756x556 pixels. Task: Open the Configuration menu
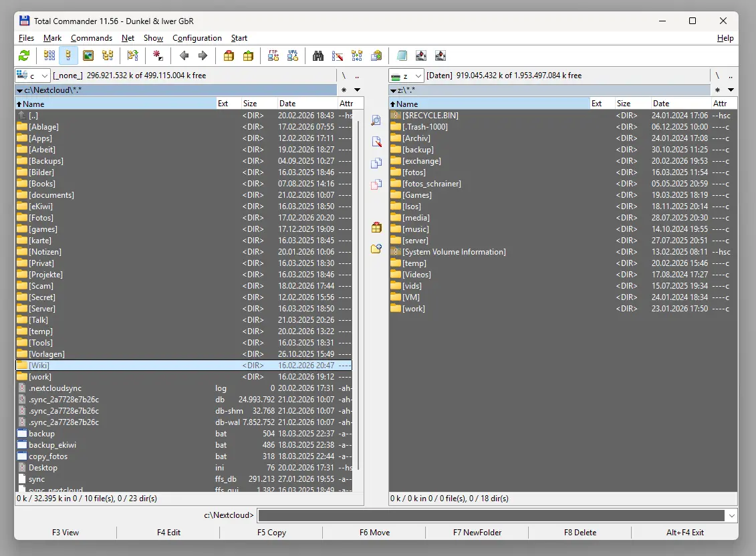197,38
